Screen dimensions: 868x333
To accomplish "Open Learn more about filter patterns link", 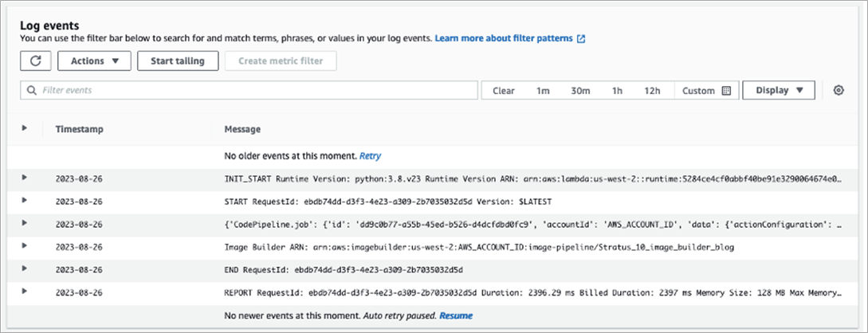I will click(505, 38).
